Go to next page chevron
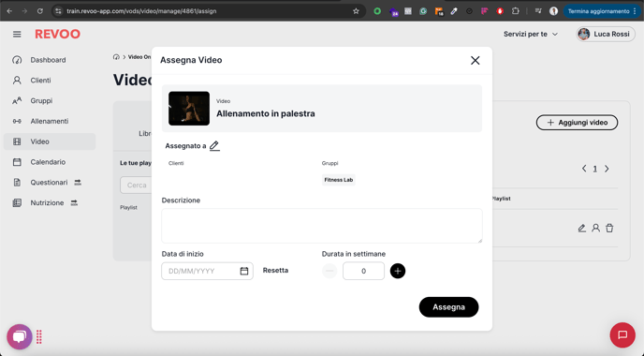The image size is (644, 356). (x=607, y=169)
